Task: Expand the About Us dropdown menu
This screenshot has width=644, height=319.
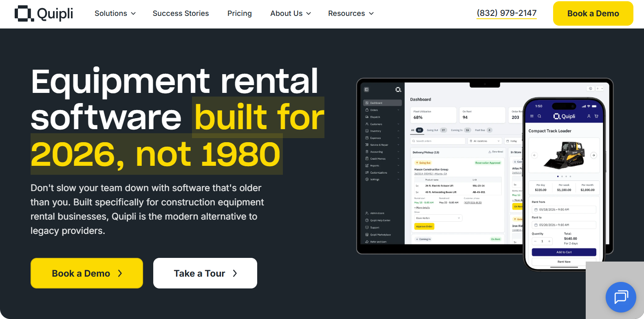Action: click(291, 13)
